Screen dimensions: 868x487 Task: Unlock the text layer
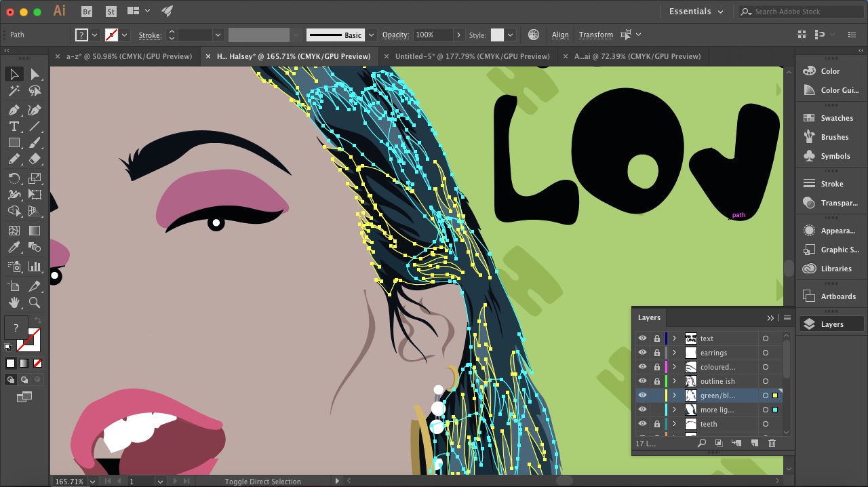(656, 338)
